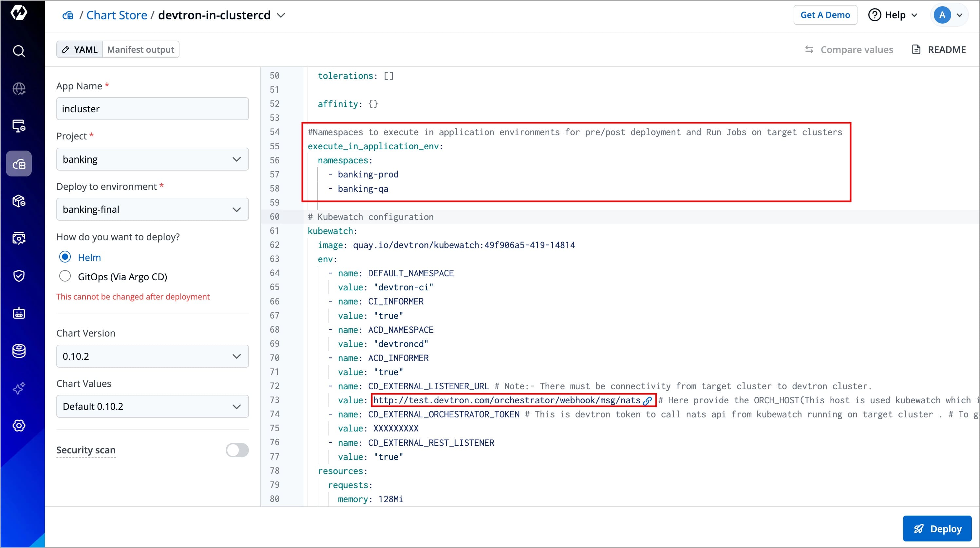The height and width of the screenshot is (548, 980).
Task: Switch to the Manifest output tab
Action: click(x=141, y=49)
